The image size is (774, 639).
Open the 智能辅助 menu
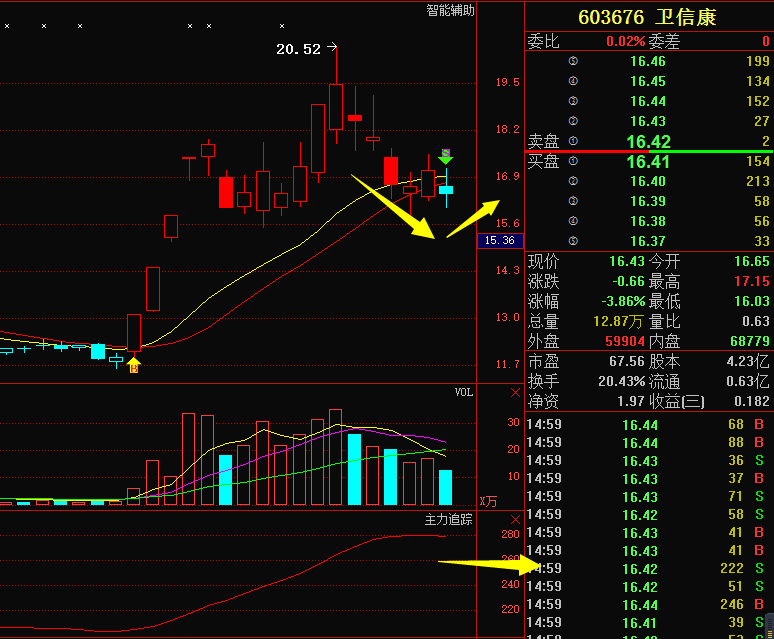(x=450, y=10)
